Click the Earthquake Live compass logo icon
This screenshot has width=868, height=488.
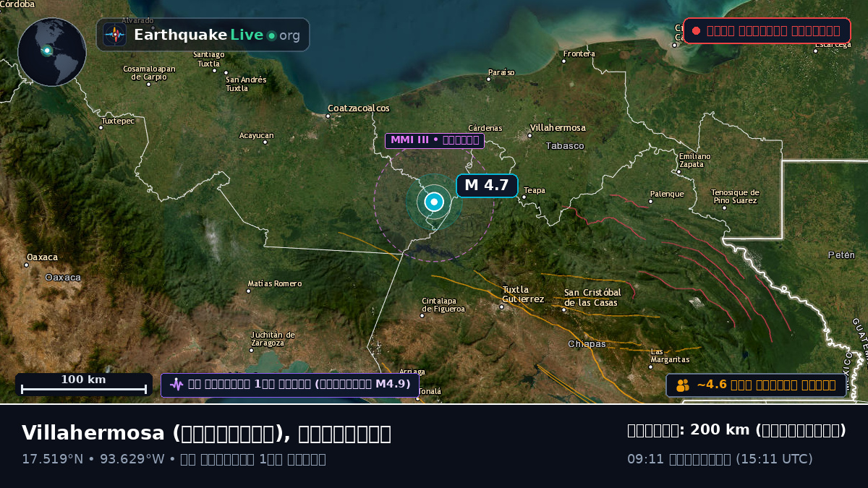115,35
